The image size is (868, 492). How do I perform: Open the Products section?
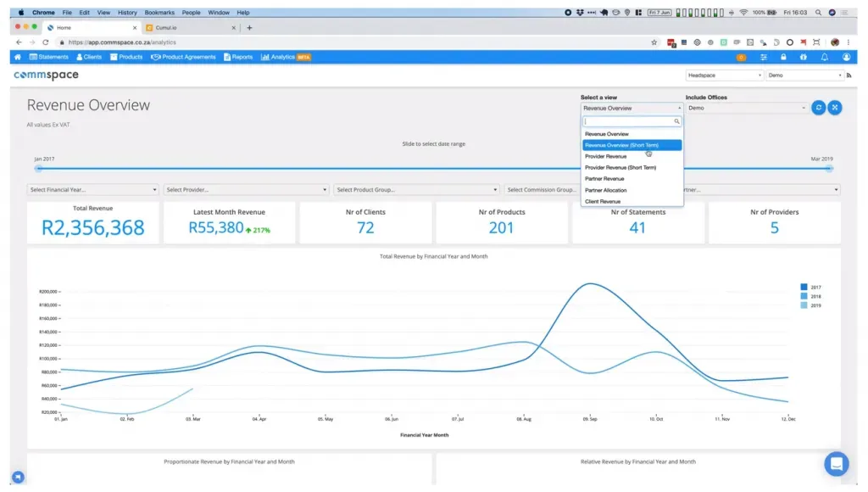click(126, 57)
